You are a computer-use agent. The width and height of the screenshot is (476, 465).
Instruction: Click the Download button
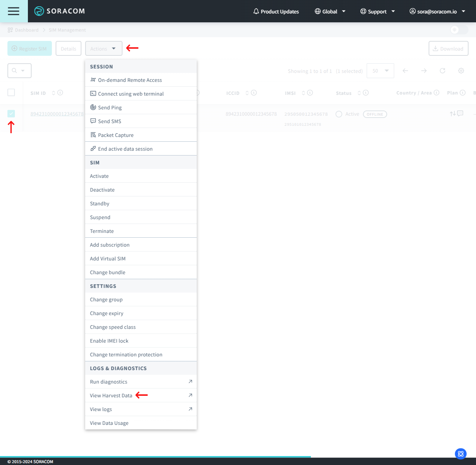(x=448, y=49)
